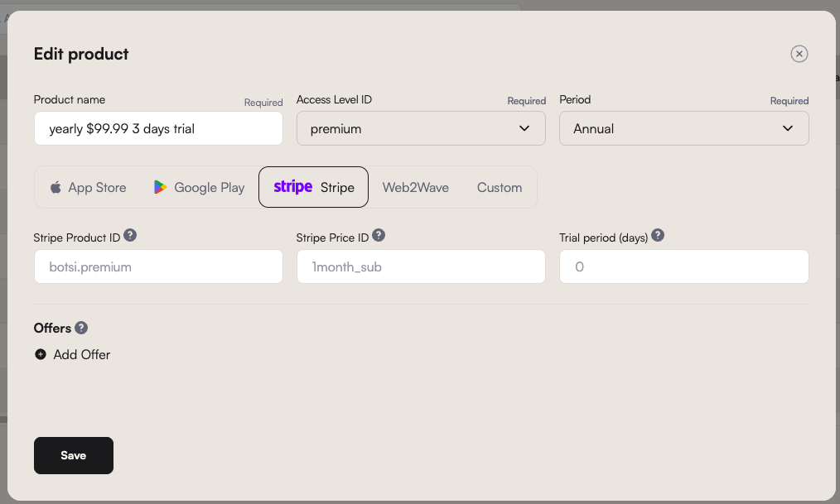
Task: Click into the Stripe Product ID field
Action: 158,266
